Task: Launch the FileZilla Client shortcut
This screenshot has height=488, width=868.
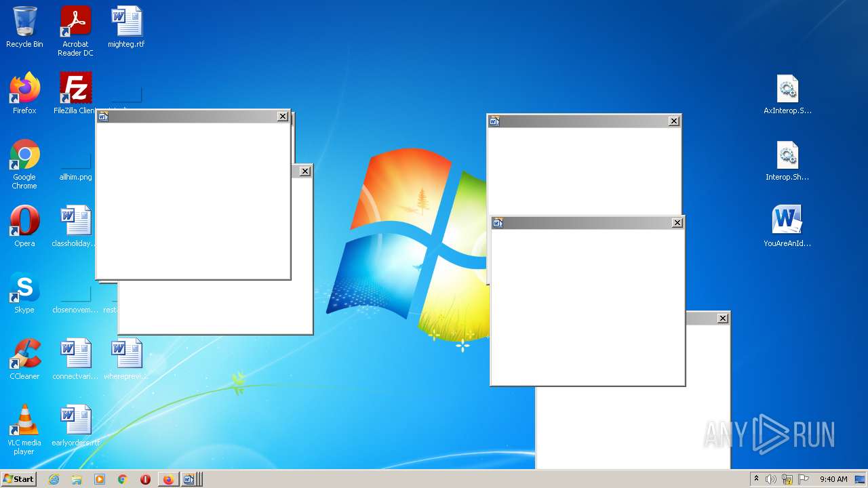Action: [x=75, y=94]
